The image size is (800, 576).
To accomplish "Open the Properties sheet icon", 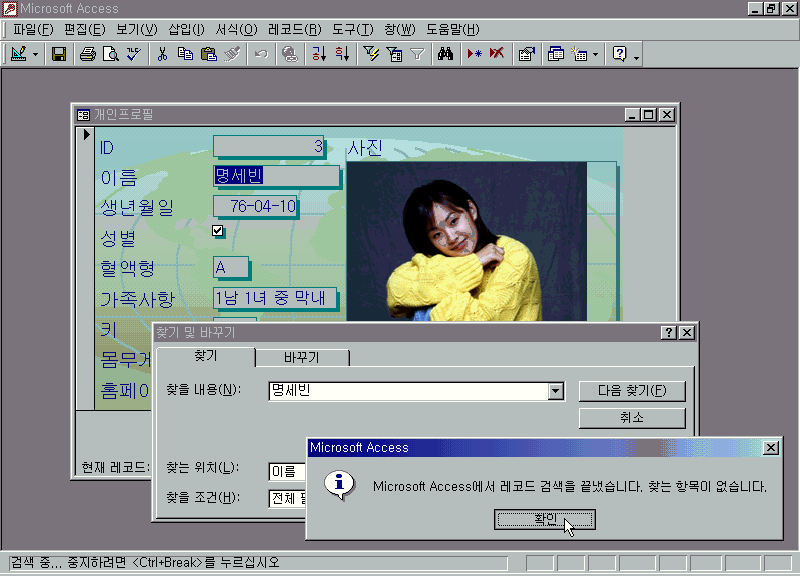I will click(x=527, y=54).
